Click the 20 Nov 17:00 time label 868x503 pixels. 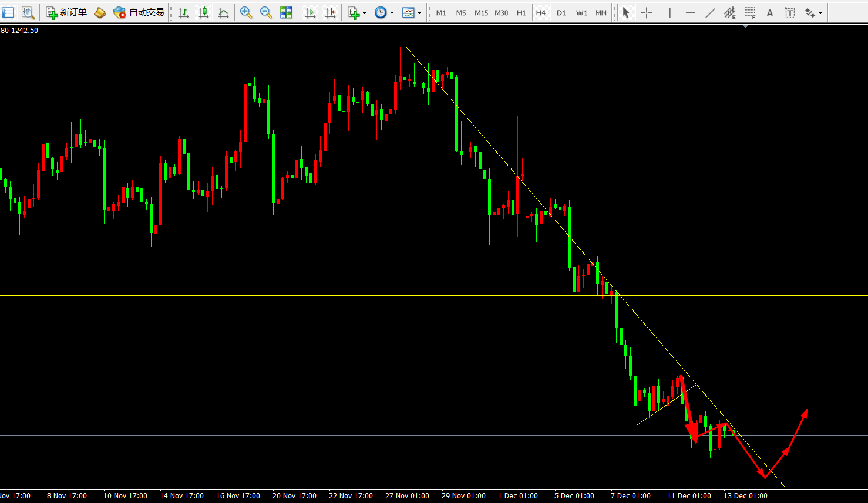click(x=294, y=496)
